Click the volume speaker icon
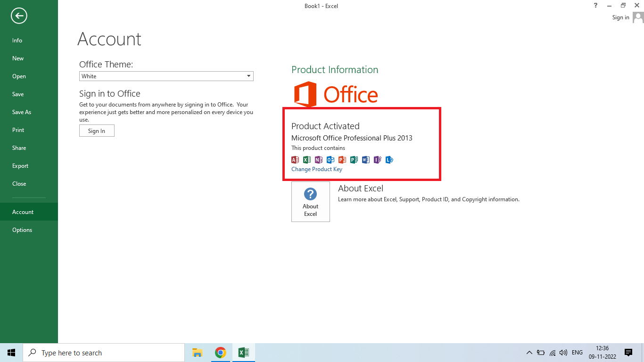This screenshot has width=644, height=362. [x=563, y=353]
